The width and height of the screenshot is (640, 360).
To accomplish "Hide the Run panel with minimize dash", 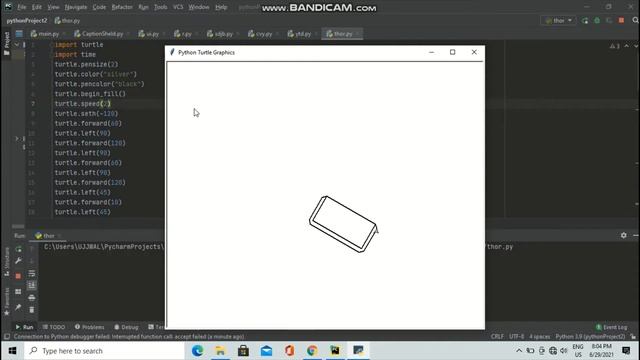I will click(x=636, y=236).
